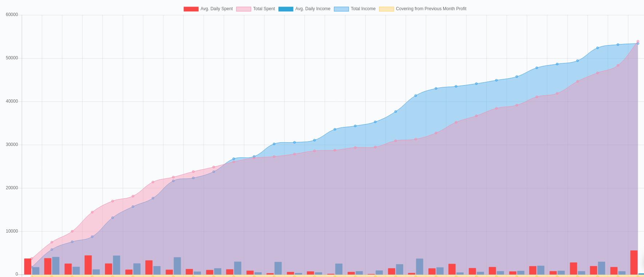Click the 60000 y-axis label
This screenshot has height=277, width=644.
tap(12, 15)
